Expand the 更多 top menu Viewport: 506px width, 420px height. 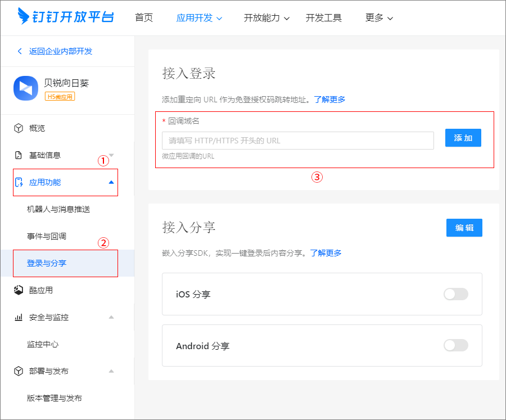pyautogui.click(x=379, y=18)
